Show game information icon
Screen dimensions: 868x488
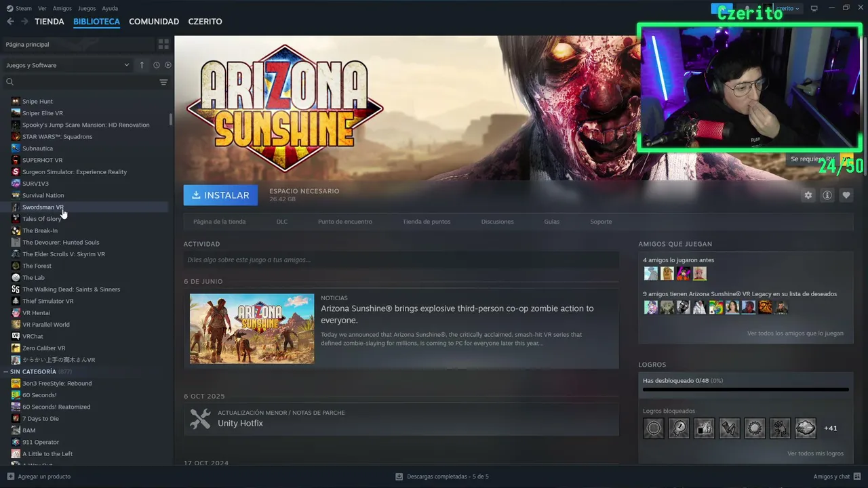827,195
